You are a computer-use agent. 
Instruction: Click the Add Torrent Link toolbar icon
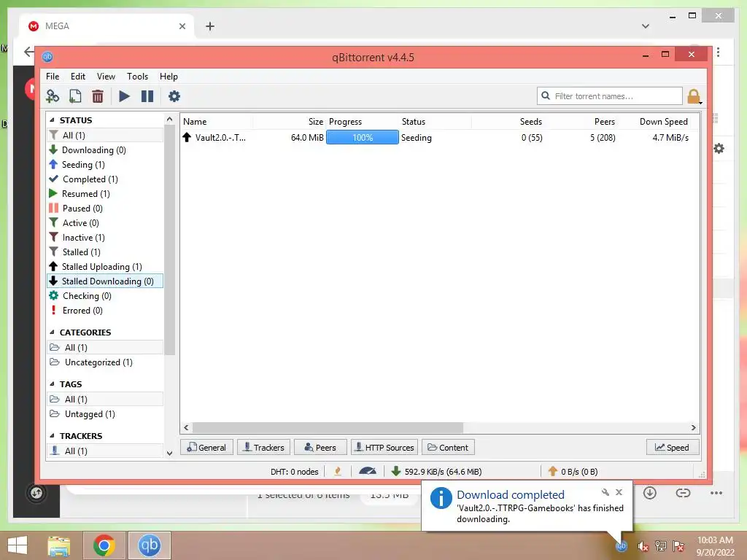click(x=53, y=96)
